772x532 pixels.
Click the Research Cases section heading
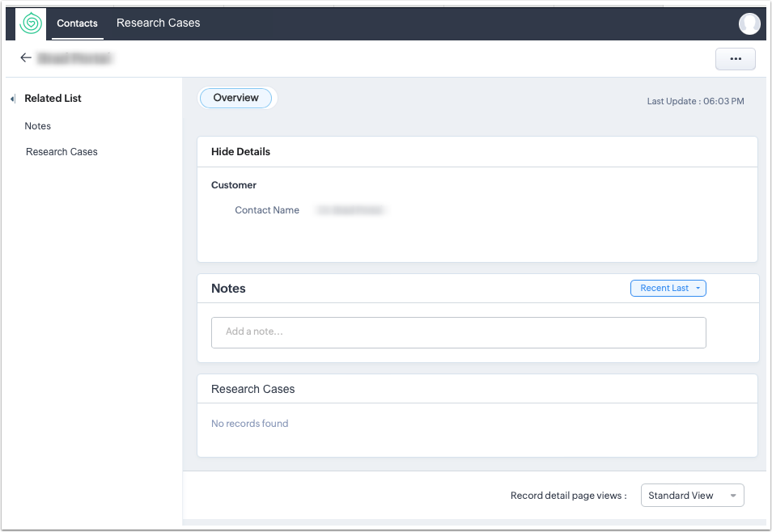pos(253,389)
